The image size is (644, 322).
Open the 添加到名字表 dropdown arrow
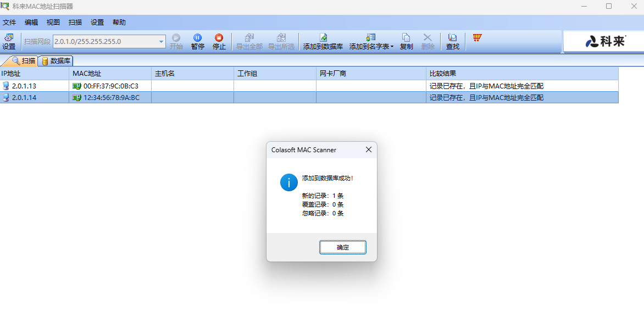(x=392, y=47)
